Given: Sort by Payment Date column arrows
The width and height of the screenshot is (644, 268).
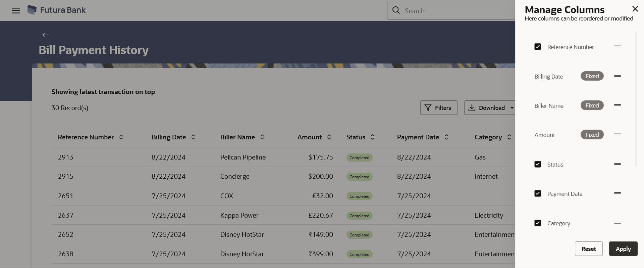Looking at the screenshot, I should [x=446, y=137].
